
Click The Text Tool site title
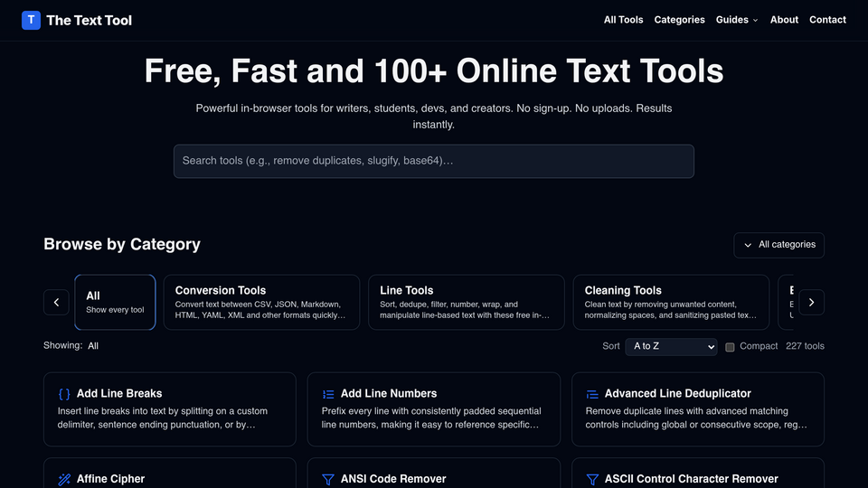pyautogui.click(x=90, y=21)
